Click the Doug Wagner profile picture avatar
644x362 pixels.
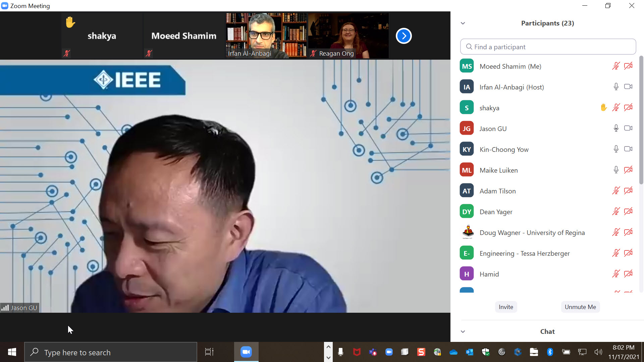click(x=468, y=232)
